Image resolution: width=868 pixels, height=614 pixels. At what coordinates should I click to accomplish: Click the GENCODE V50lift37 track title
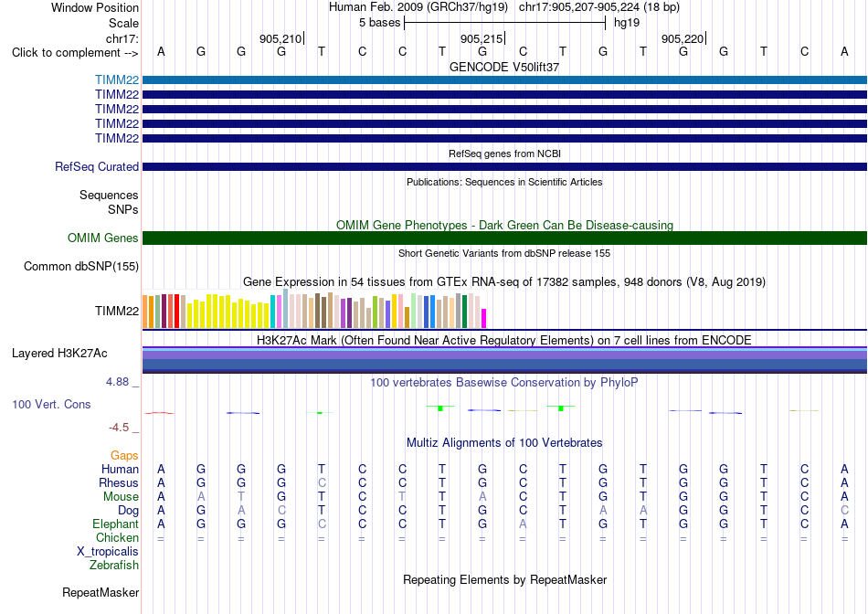[x=504, y=67]
